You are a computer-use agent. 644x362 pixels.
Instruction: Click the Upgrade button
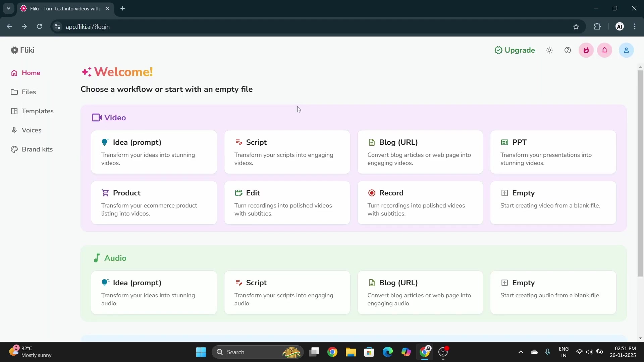click(515, 50)
